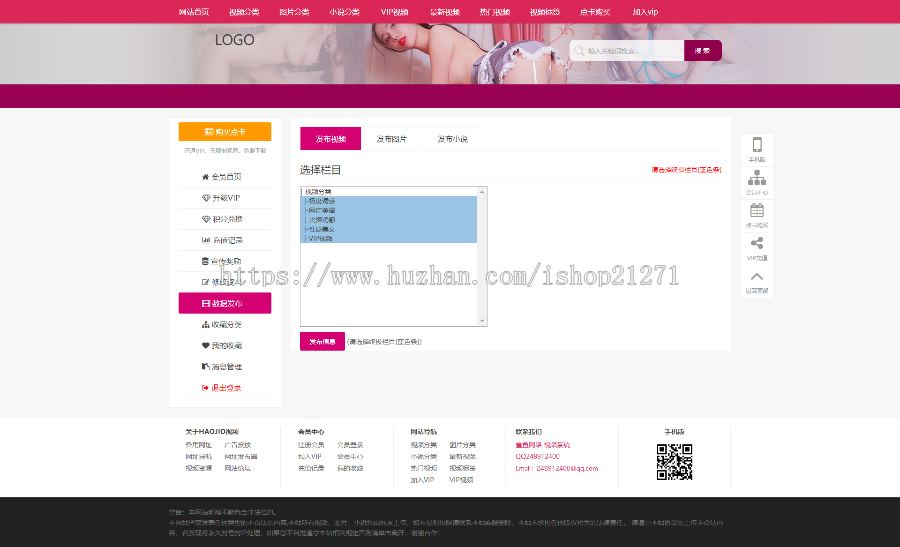The height and width of the screenshot is (547, 900).
Task: Submit with the 发布信息 button
Action: point(322,342)
